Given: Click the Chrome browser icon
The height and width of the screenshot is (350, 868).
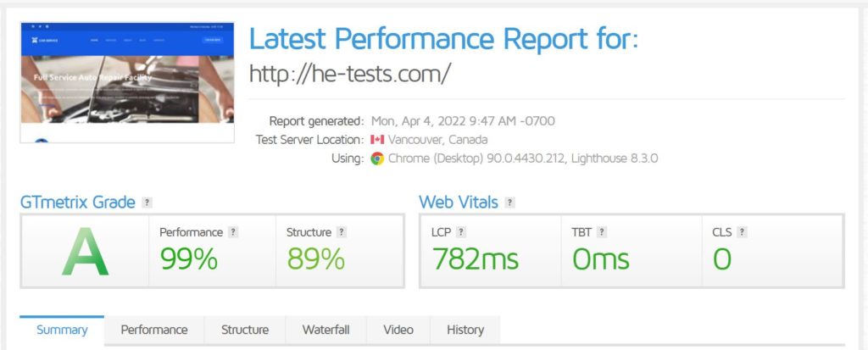Looking at the screenshot, I should [377, 159].
